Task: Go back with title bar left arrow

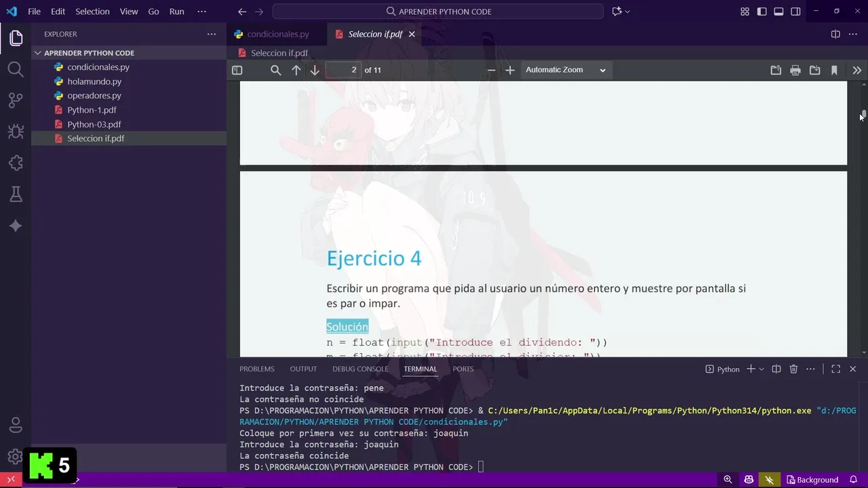Action: [242, 12]
